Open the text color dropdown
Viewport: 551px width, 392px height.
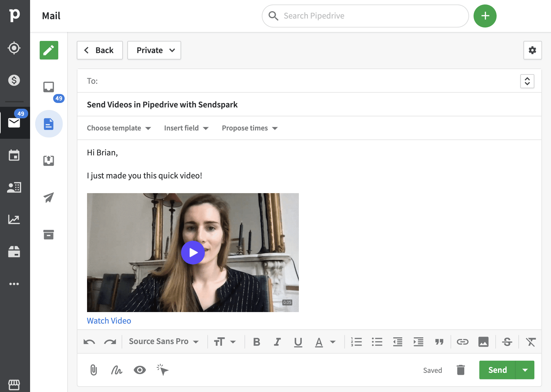tap(325, 342)
